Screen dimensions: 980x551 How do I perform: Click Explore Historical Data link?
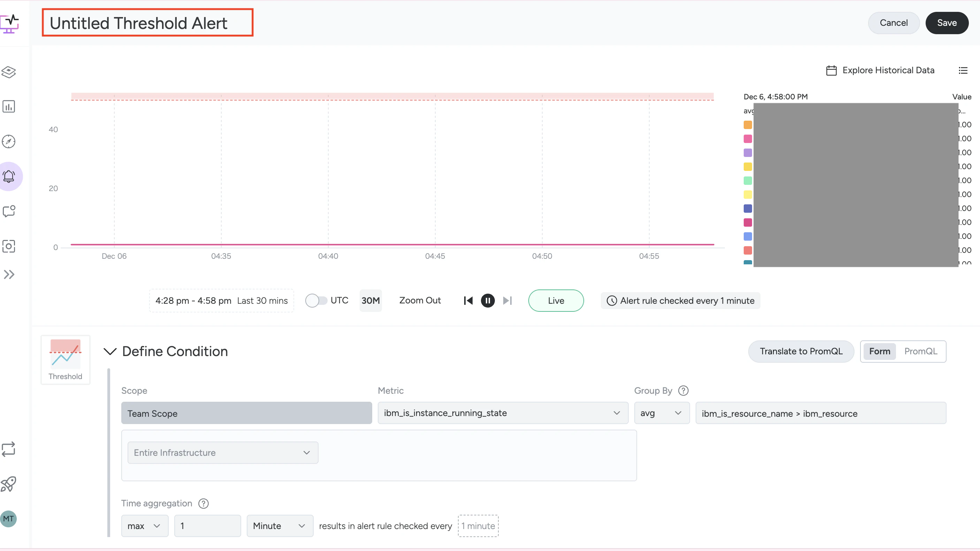pyautogui.click(x=888, y=70)
